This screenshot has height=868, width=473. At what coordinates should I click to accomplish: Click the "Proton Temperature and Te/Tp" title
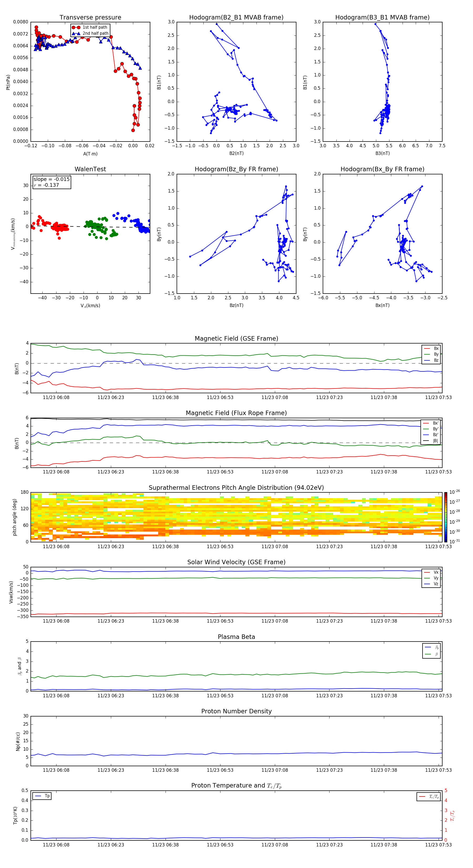(236, 786)
